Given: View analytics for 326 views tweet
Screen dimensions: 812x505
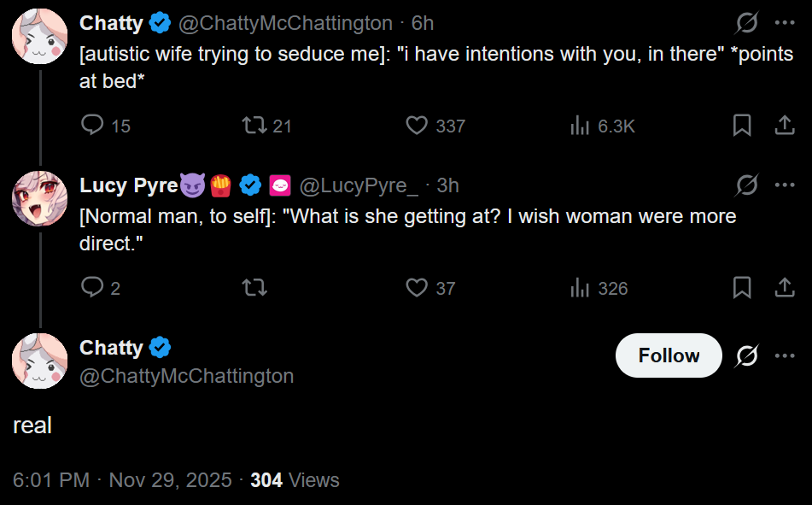Looking at the screenshot, I should pos(581,288).
